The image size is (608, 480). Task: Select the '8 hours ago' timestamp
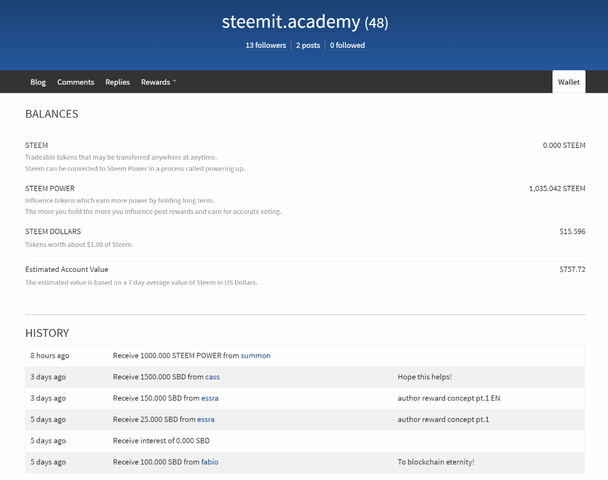coord(50,356)
